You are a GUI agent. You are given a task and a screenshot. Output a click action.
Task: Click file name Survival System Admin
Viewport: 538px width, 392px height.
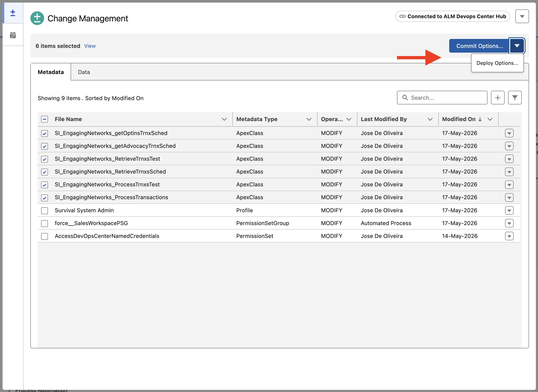[x=84, y=210]
